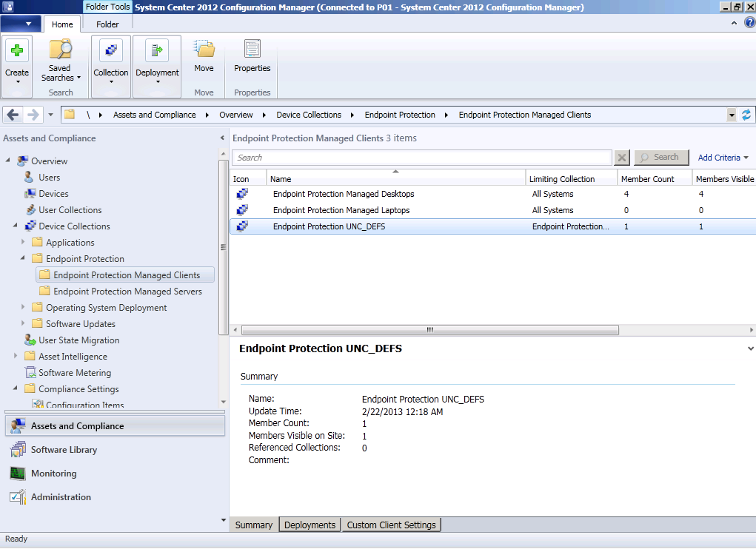Expand the Operating System Deployment node
The width and height of the screenshot is (756, 549).
[23, 307]
